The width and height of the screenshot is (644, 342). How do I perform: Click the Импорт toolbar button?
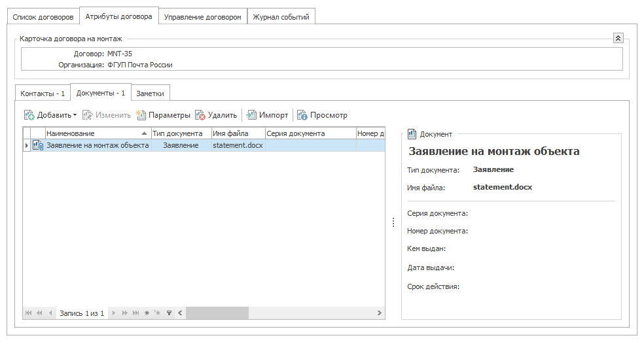(x=268, y=115)
